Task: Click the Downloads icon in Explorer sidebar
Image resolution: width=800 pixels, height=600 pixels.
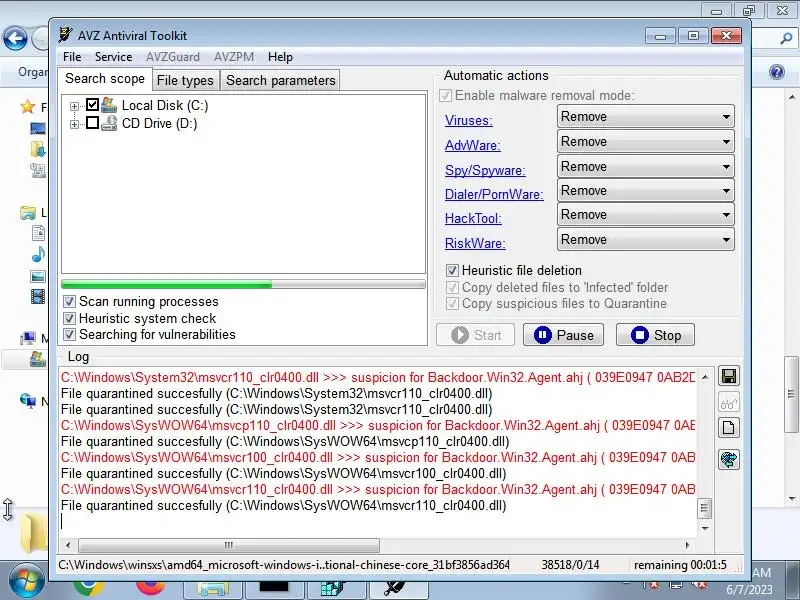Action: point(38,149)
